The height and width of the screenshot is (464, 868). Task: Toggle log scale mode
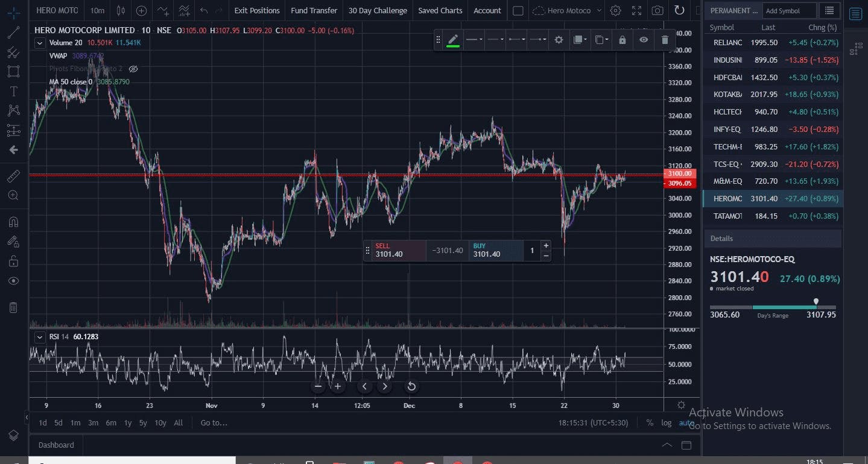point(666,422)
